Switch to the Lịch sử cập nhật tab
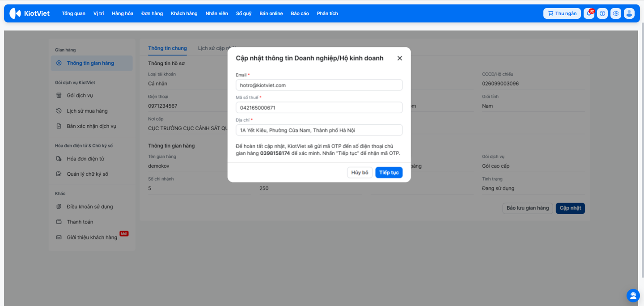Image resolution: width=644 pixels, height=306 pixels. click(217, 48)
